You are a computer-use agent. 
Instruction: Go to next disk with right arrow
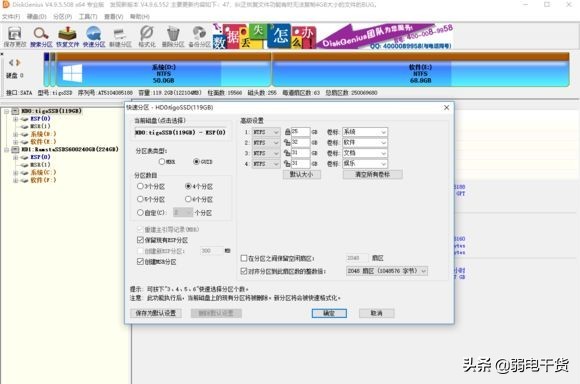18,63
